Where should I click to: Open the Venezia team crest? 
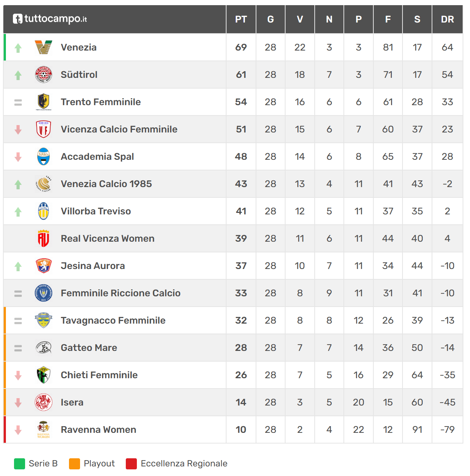pos(44,47)
